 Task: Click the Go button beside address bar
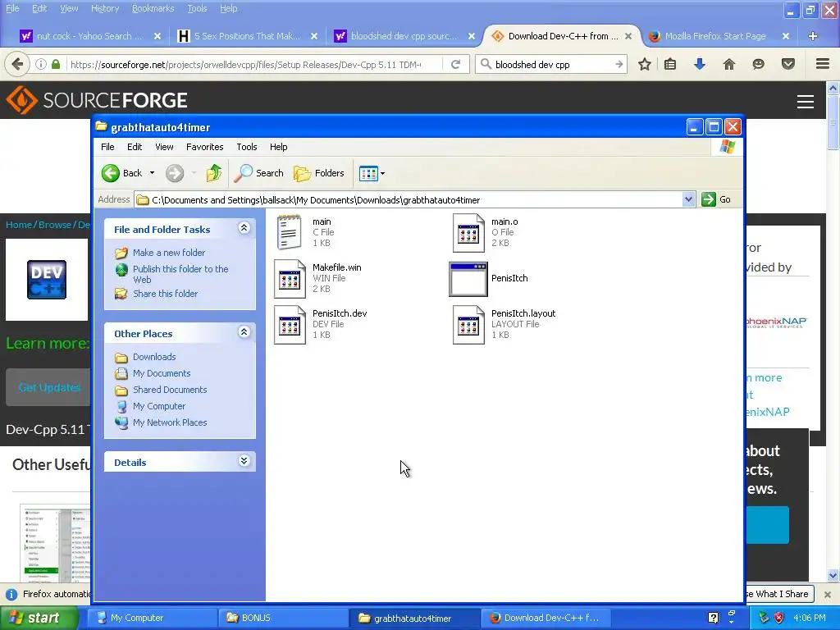click(716, 199)
